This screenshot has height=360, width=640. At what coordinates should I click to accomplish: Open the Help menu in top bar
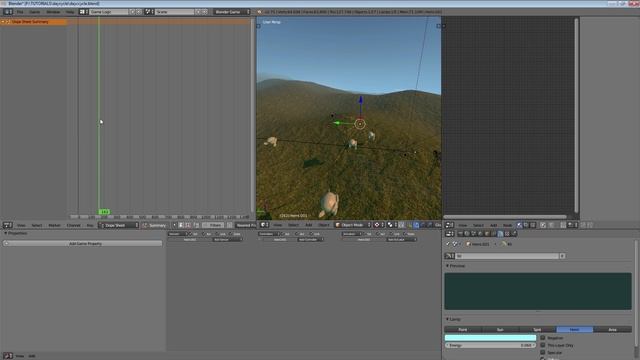tap(70, 12)
